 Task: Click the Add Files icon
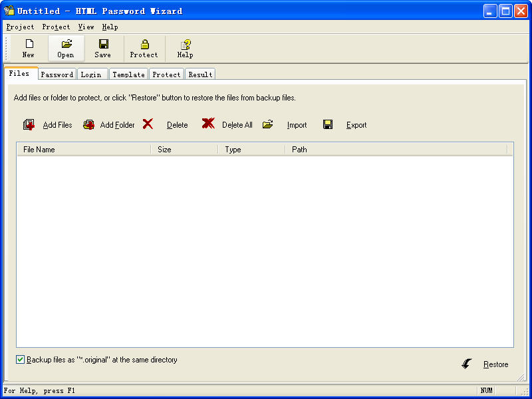[x=29, y=124]
